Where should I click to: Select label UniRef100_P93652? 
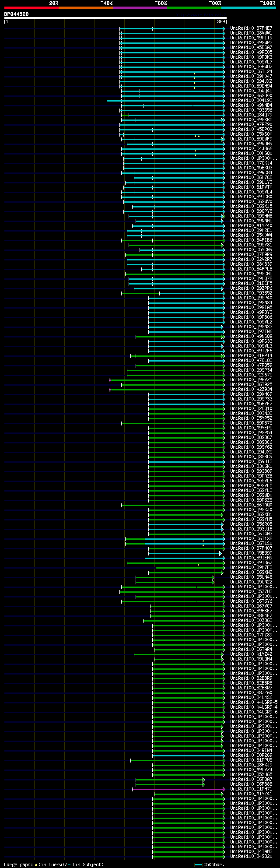click(251, 293)
